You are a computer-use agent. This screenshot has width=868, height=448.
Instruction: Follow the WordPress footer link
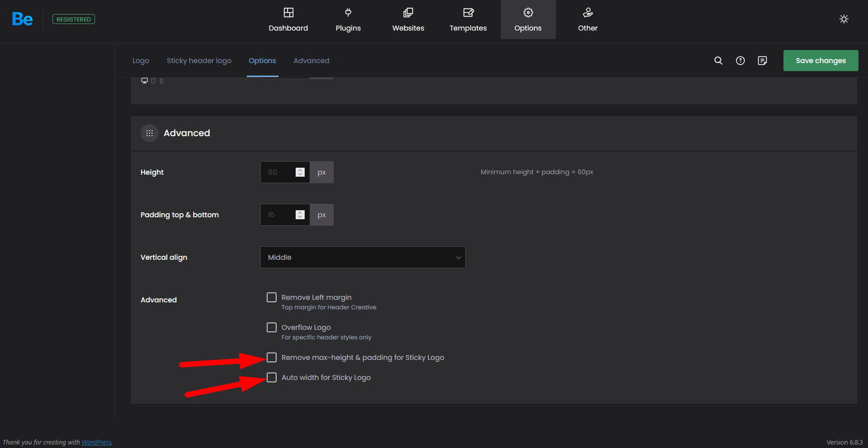point(97,442)
